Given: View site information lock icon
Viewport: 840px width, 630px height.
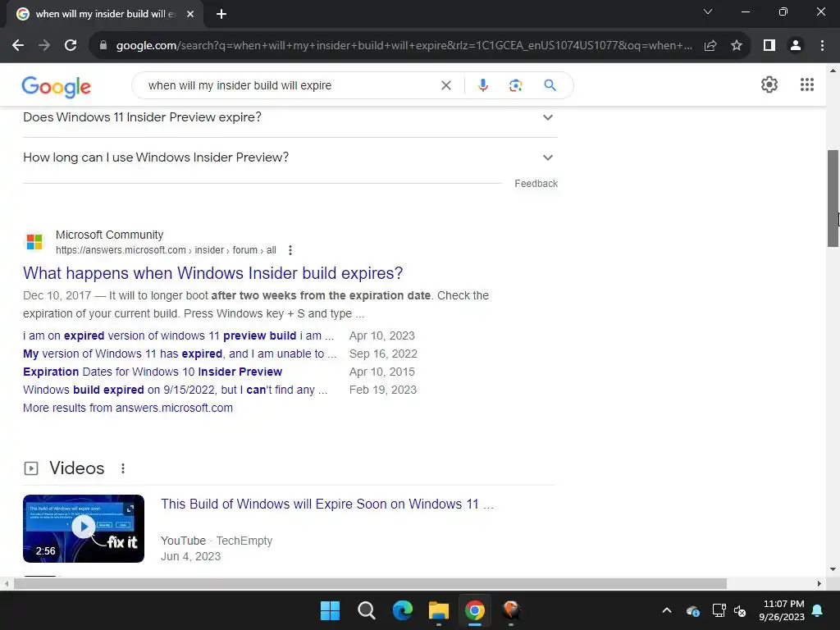Looking at the screenshot, I should (103, 46).
